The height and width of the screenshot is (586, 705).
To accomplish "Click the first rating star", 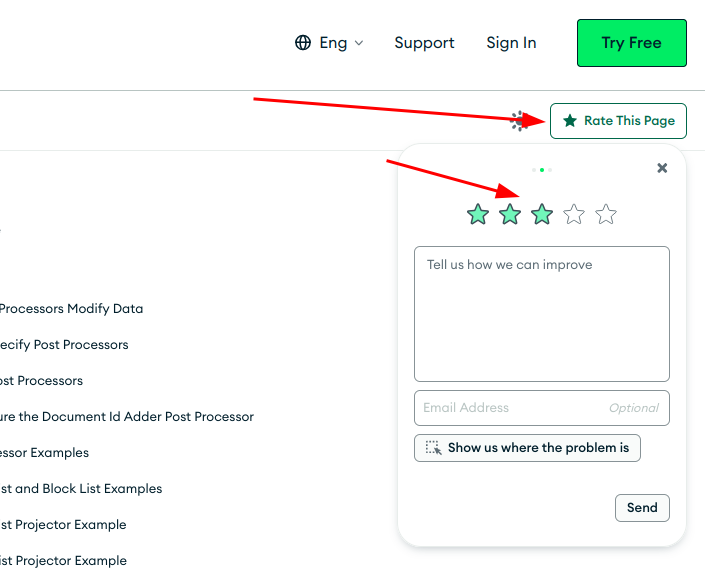I will 478,214.
